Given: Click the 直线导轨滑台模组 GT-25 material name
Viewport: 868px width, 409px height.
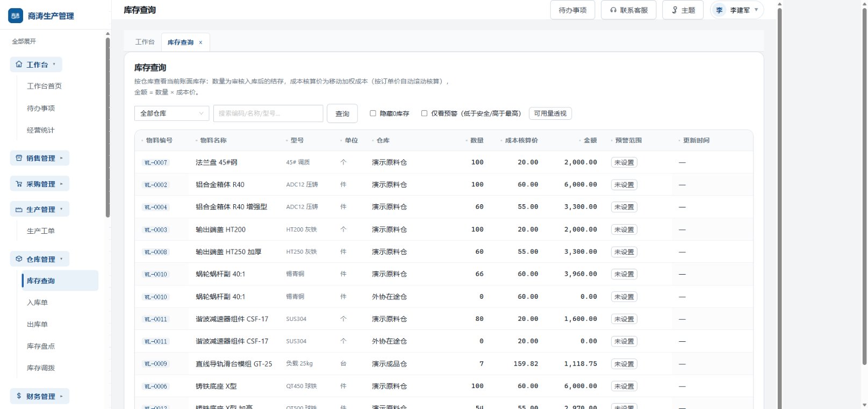Looking at the screenshot, I should click(x=234, y=364).
